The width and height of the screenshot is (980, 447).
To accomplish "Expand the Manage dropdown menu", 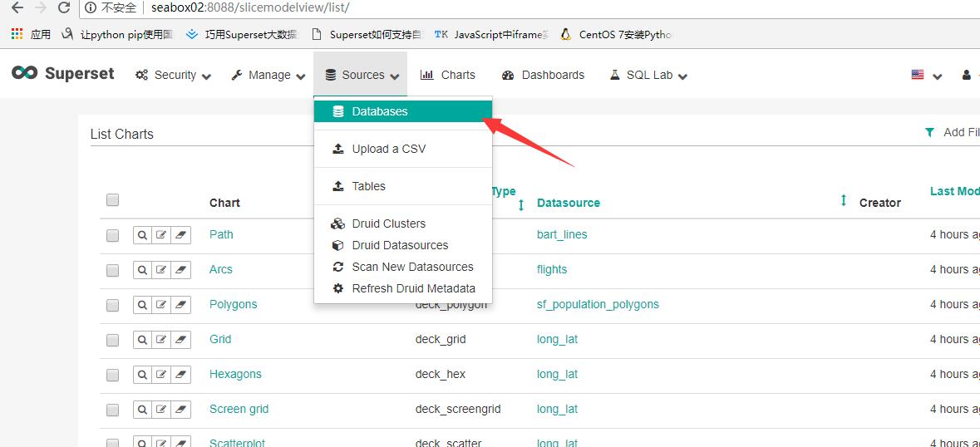I will (268, 75).
